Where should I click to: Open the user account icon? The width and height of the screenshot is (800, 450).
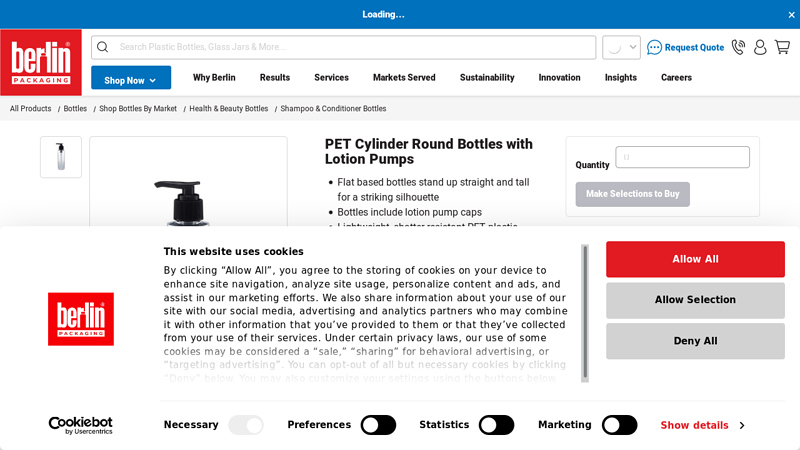[760, 47]
